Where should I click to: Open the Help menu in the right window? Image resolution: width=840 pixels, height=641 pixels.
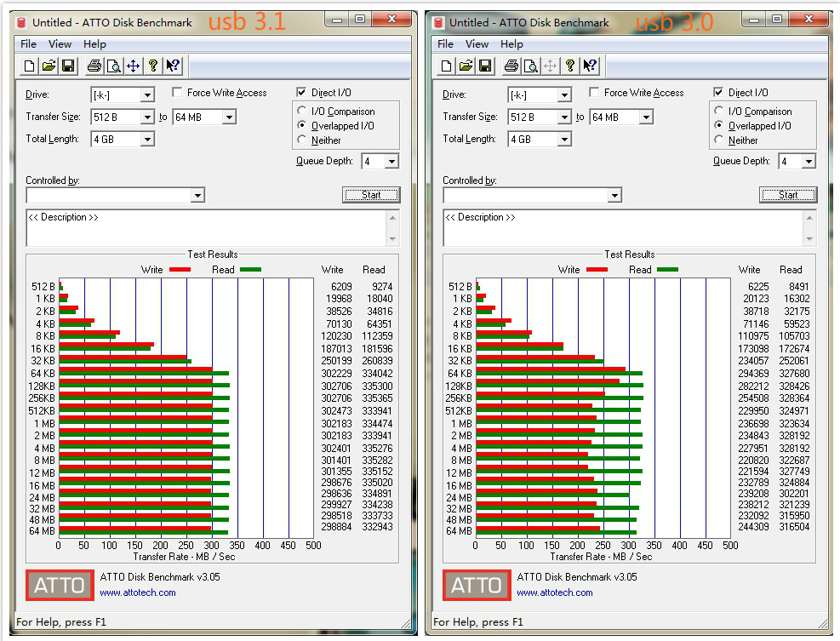coord(511,44)
